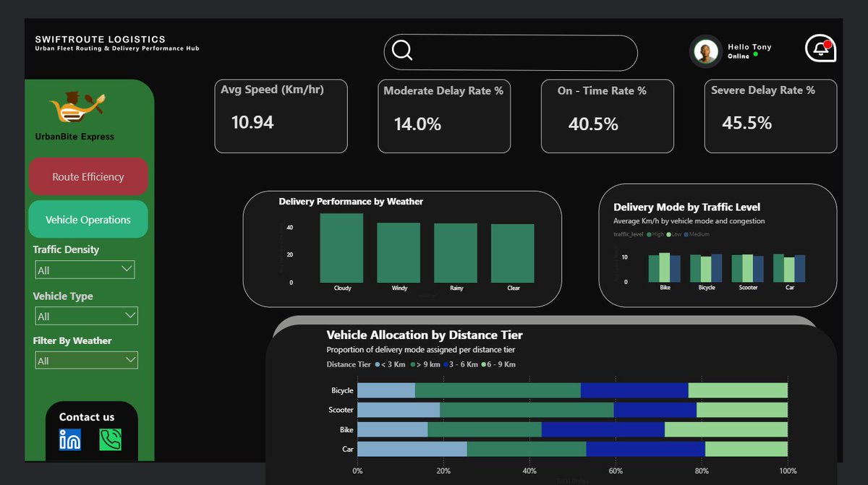Open the LinkedIn contact icon
Image resolution: width=868 pixels, height=485 pixels.
pos(70,439)
